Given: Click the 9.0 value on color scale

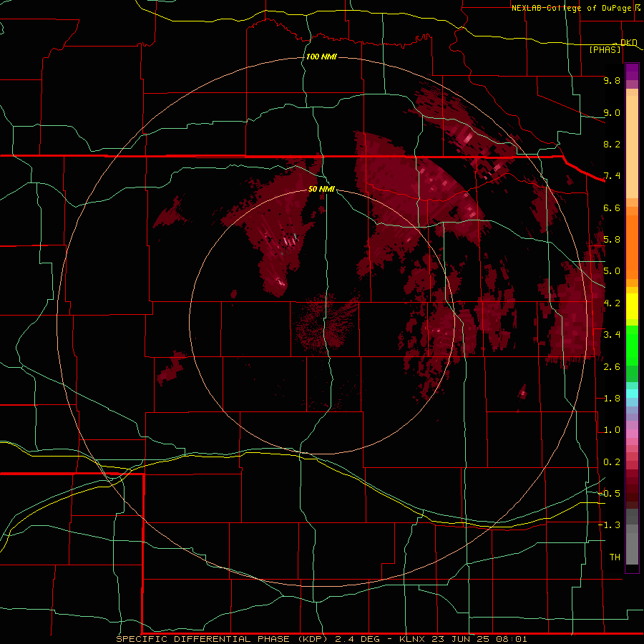Looking at the screenshot, I should click(612, 112).
